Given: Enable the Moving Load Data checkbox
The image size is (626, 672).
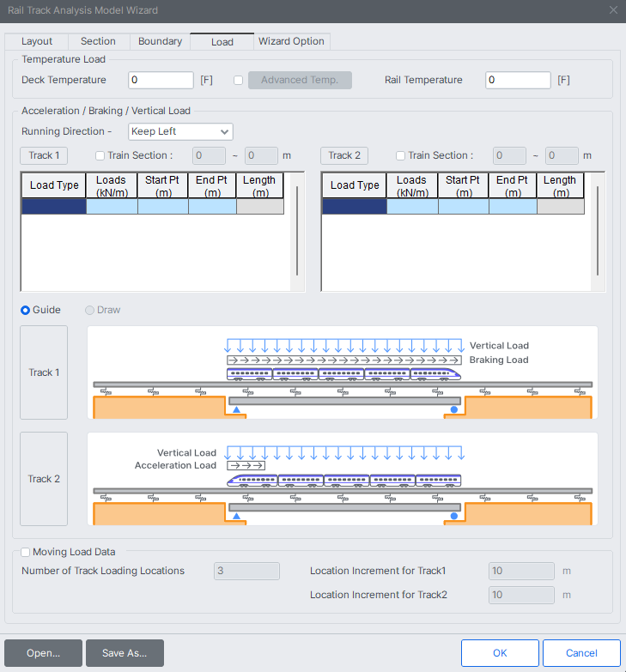Looking at the screenshot, I should pos(25,552).
